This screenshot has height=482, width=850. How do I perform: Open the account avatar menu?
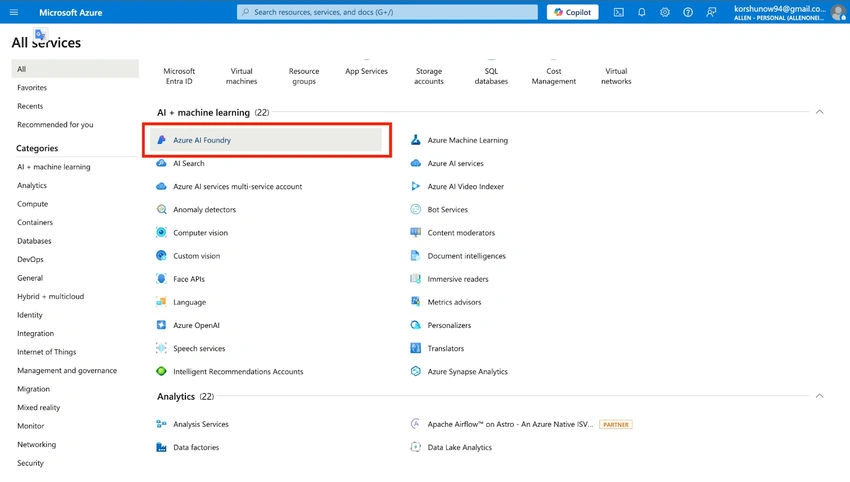point(838,12)
